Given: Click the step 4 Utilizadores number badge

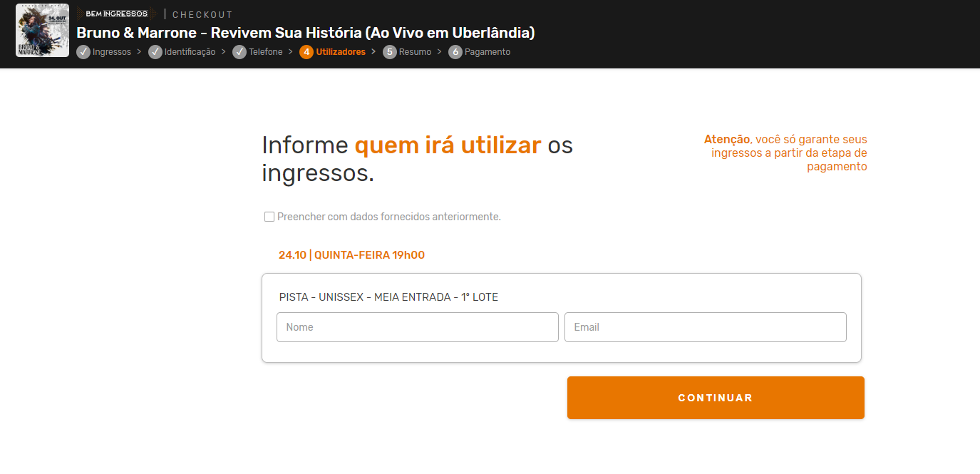Looking at the screenshot, I should click(x=306, y=52).
